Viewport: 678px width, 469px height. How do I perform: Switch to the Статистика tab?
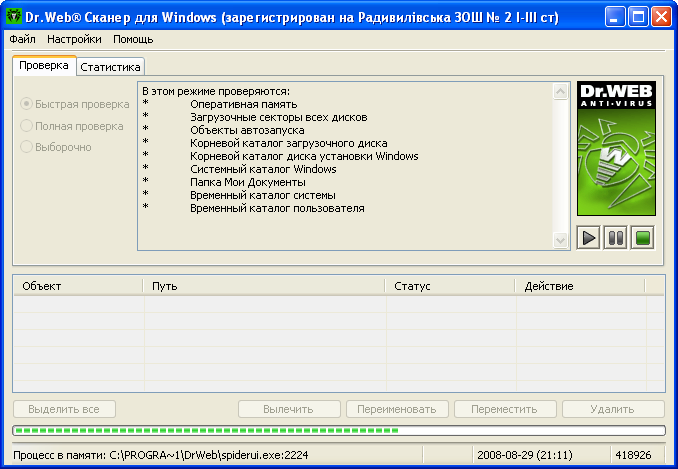[110, 67]
